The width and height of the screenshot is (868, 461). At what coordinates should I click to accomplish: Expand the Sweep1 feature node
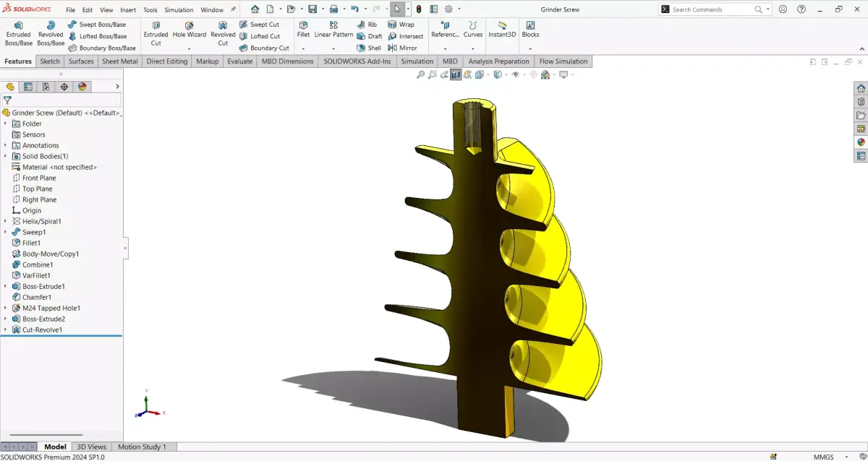[x=5, y=232]
